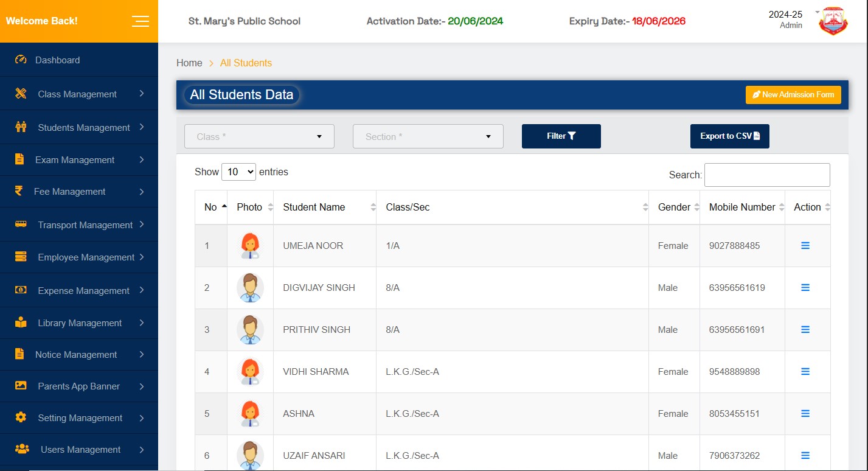Screen dimensions: 868x471
Task: Click the Filter button
Action: 560,136
